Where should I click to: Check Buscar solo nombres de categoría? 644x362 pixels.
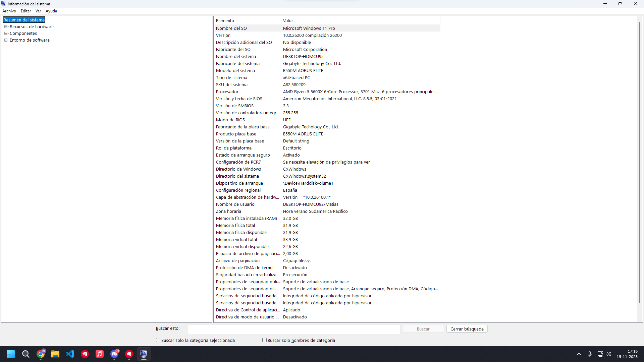click(x=265, y=340)
